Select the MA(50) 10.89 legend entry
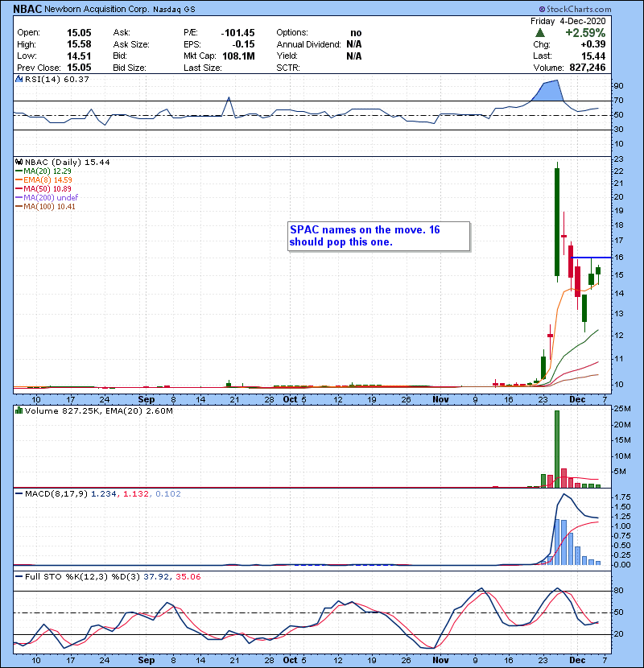This screenshot has height=668, width=644. click(45, 188)
